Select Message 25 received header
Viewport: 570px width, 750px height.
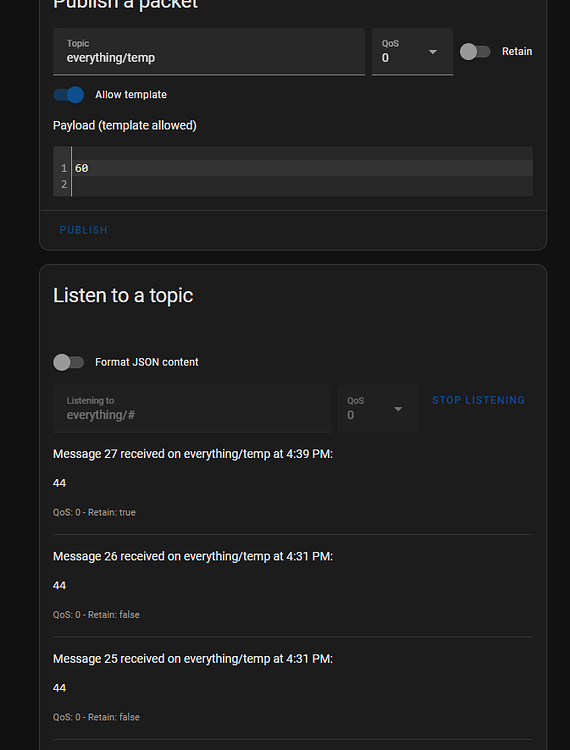193,659
